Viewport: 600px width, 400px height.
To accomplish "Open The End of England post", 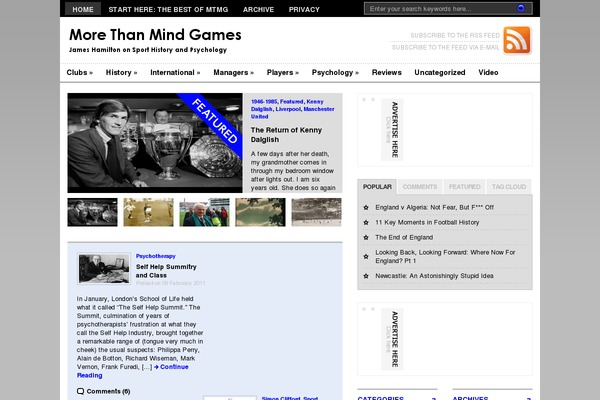I will pyautogui.click(x=404, y=237).
